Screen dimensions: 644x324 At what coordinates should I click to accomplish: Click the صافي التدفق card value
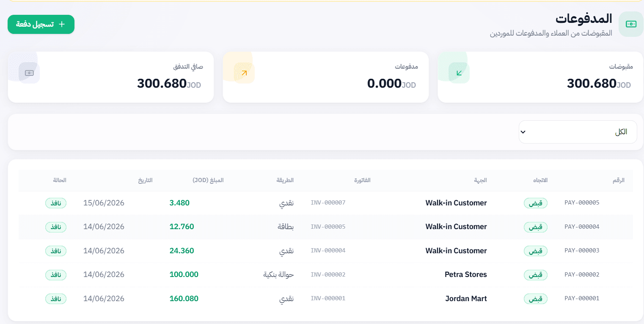[x=162, y=83]
